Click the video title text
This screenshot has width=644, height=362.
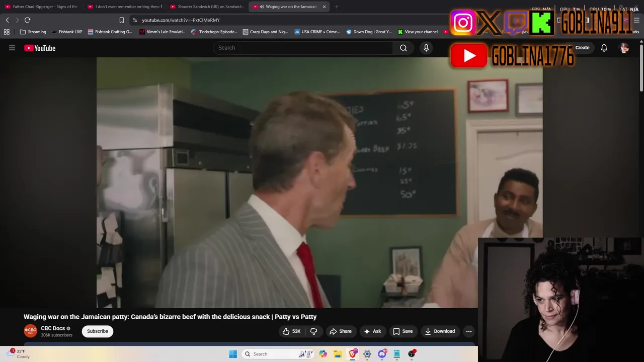[x=170, y=317]
